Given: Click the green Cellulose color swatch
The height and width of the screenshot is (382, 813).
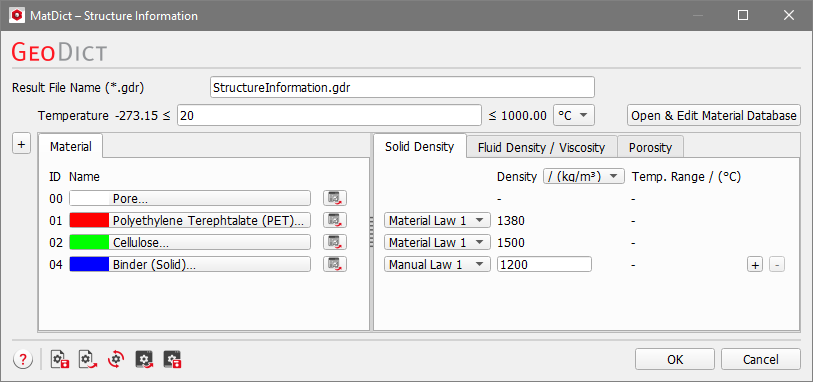Looking at the screenshot, I should 89,242.
